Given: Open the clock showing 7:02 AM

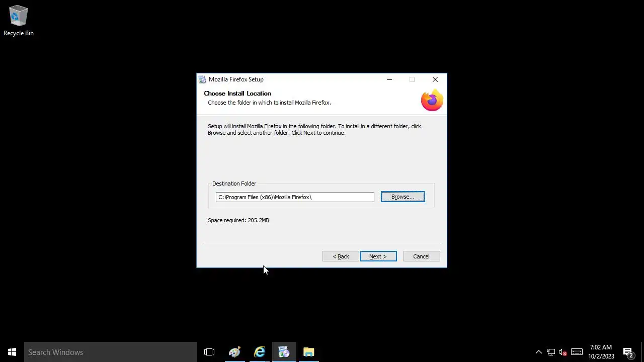Looking at the screenshot, I should pyautogui.click(x=601, y=352).
